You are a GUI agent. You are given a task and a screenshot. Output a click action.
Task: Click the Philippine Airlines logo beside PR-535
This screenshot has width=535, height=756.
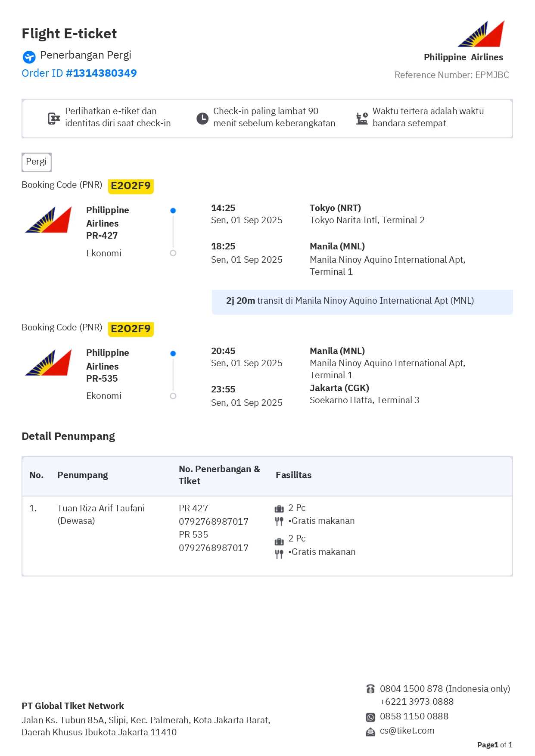(49, 363)
